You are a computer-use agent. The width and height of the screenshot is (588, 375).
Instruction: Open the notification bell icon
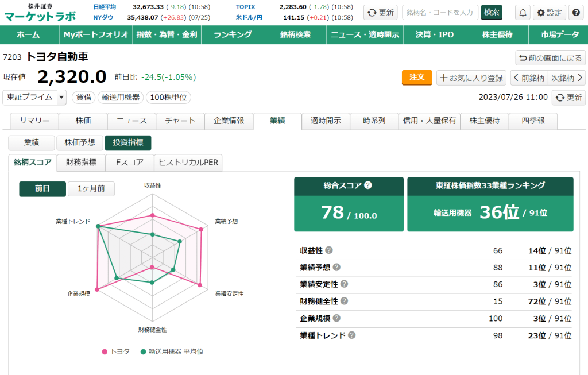(523, 13)
